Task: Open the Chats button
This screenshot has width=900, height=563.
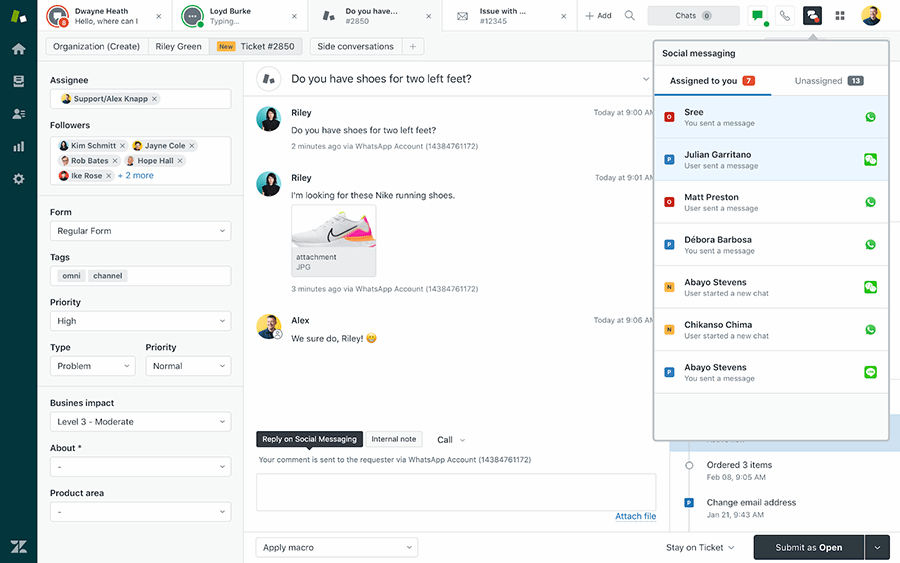Action: tap(693, 15)
